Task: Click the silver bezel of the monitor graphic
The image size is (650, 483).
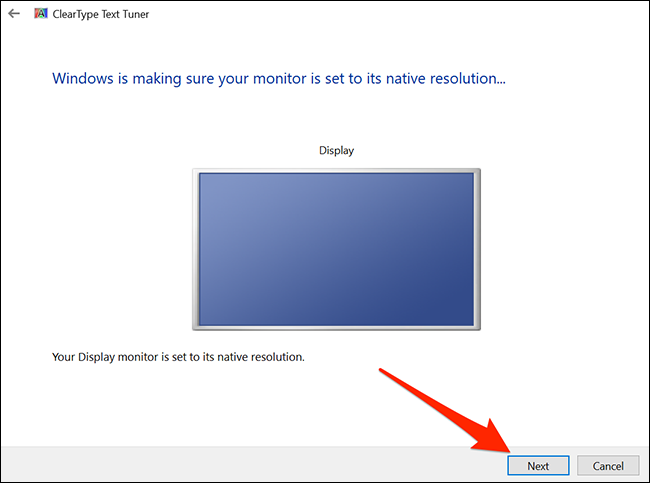Action: [x=195, y=248]
